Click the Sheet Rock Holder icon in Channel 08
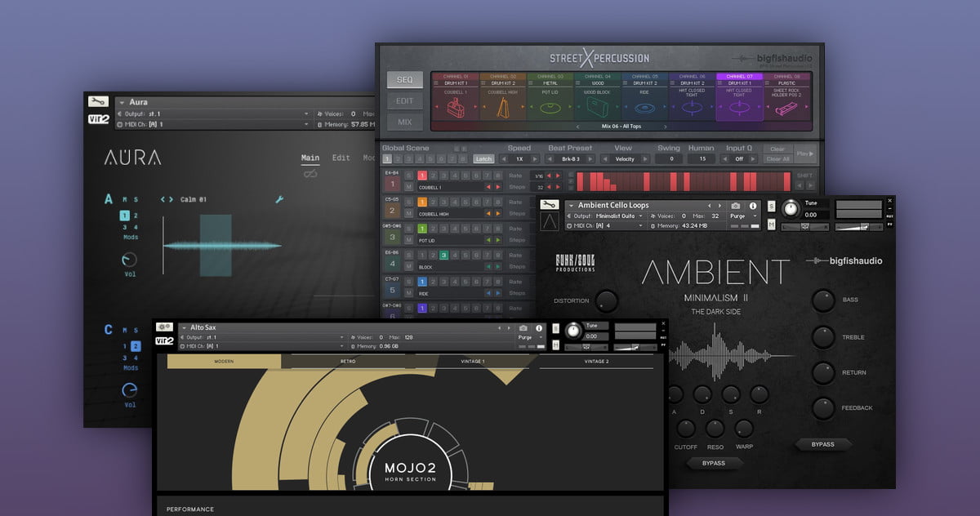 click(787, 110)
